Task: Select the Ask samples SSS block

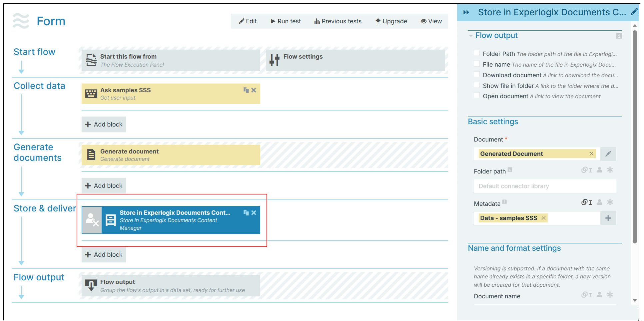Action: (171, 94)
